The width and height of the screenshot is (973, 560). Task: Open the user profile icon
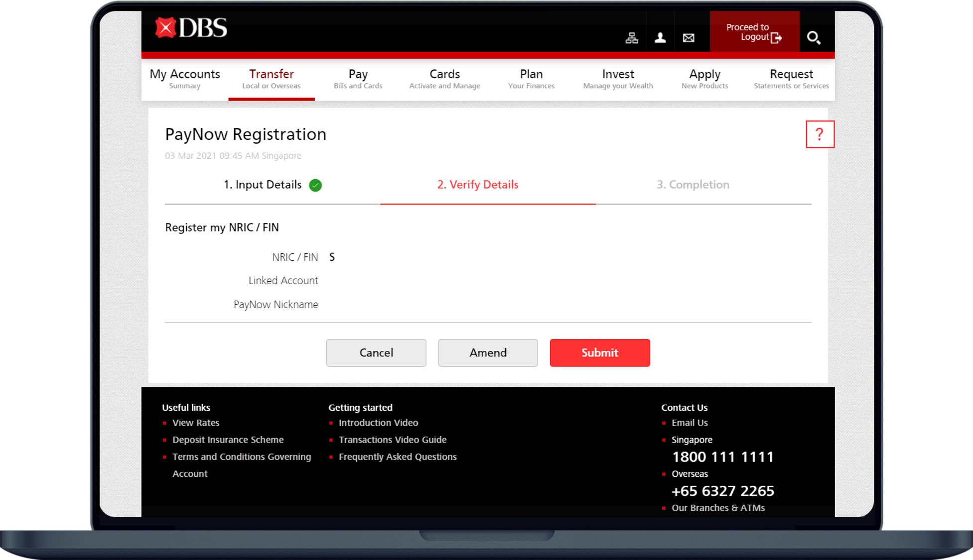[660, 38]
